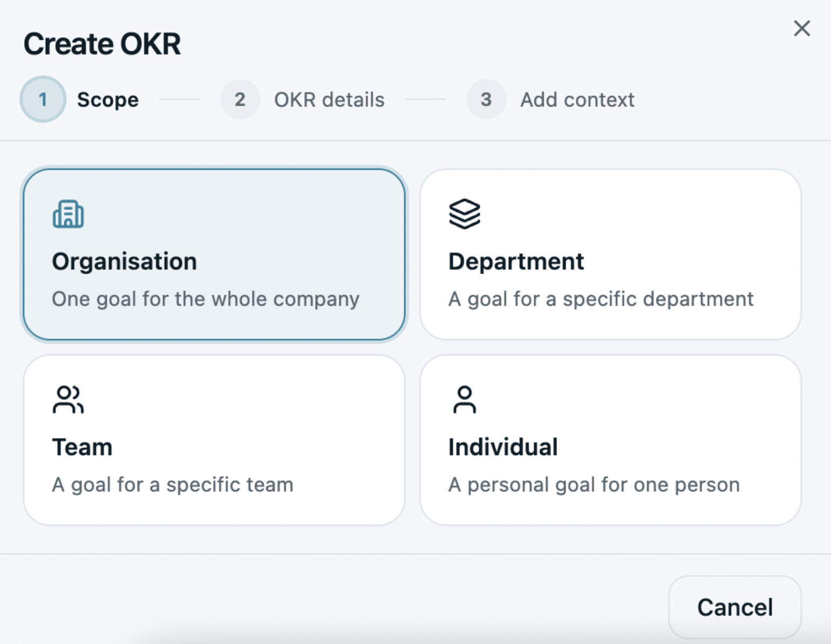Go to step 2 circle

[240, 99]
